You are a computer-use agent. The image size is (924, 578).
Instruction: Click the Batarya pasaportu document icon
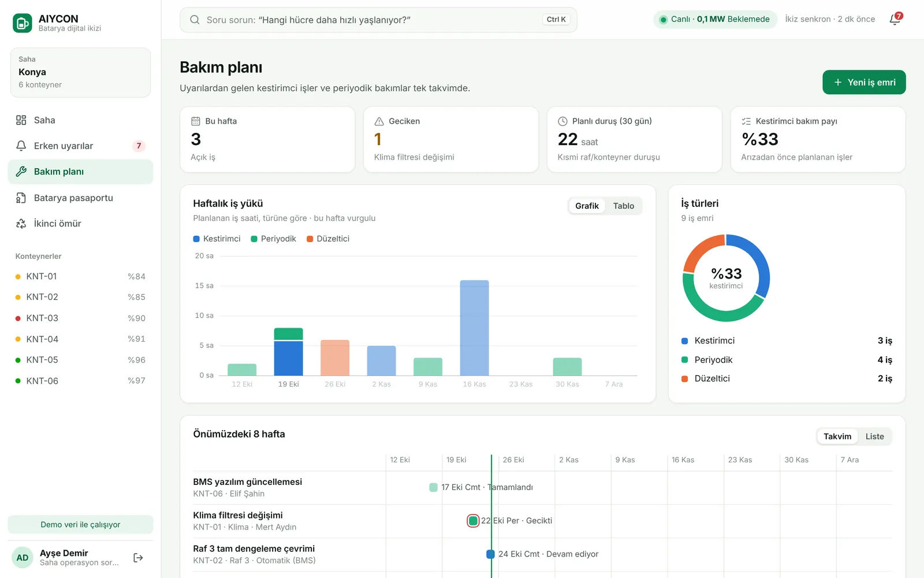click(21, 198)
